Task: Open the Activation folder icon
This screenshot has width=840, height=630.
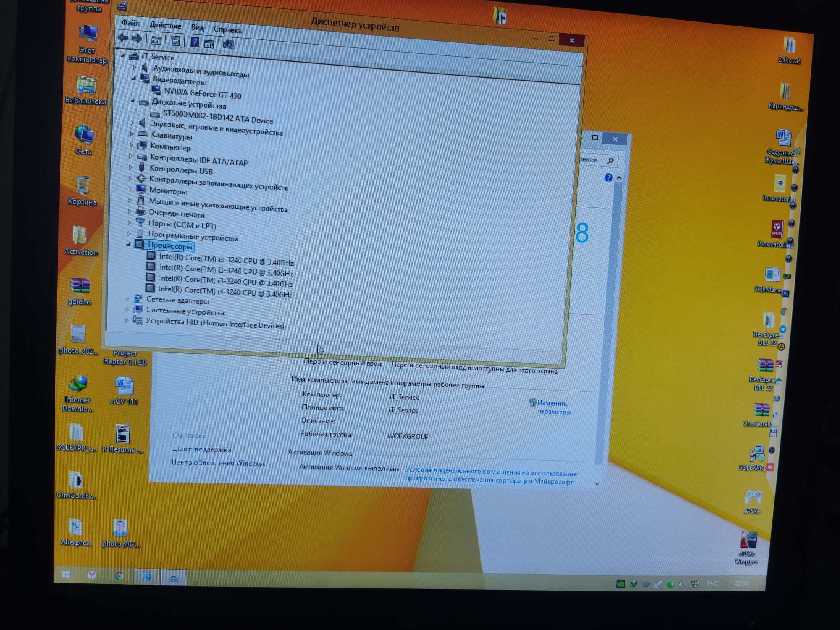Action: pyautogui.click(x=81, y=241)
